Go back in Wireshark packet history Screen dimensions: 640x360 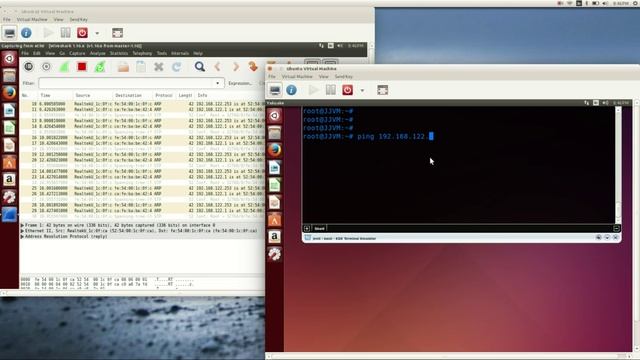(x=218, y=67)
